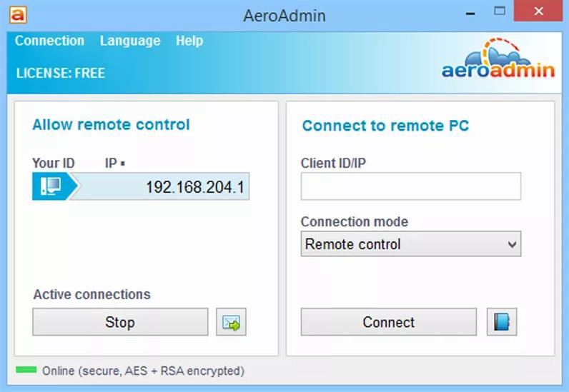This screenshot has height=392, width=569.
Task: Click the aeroadmin cloud logo
Action: (x=498, y=59)
